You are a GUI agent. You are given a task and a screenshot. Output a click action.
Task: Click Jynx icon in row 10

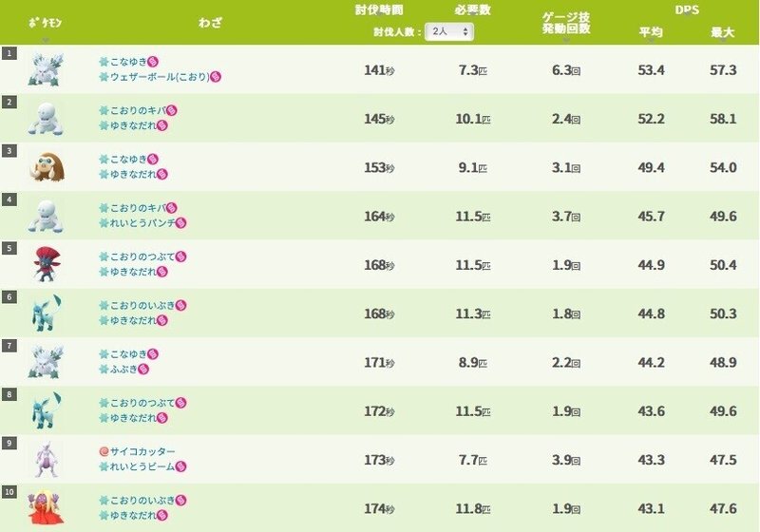pos(46,507)
